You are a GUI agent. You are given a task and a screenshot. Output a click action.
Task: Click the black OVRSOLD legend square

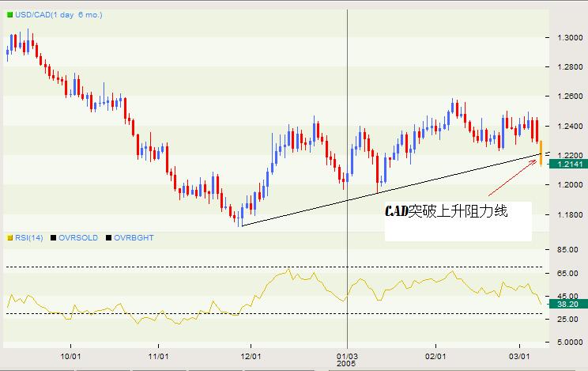point(53,237)
